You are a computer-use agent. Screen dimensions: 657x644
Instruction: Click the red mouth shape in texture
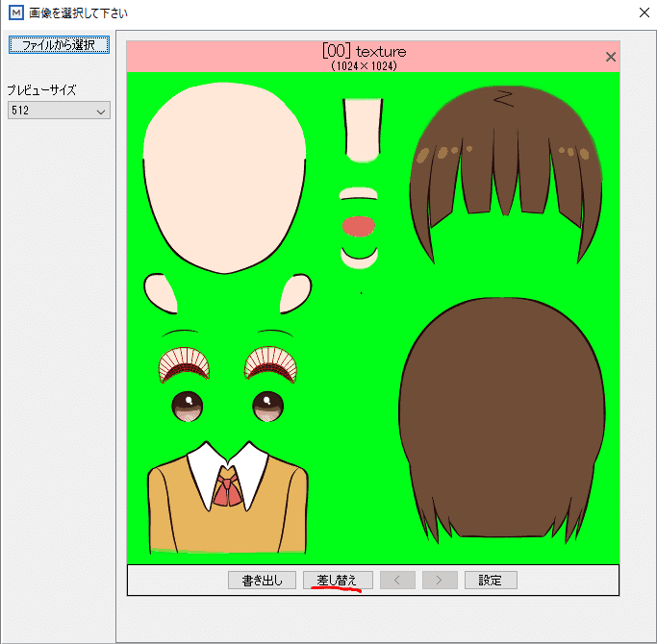click(x=358, y=227)
